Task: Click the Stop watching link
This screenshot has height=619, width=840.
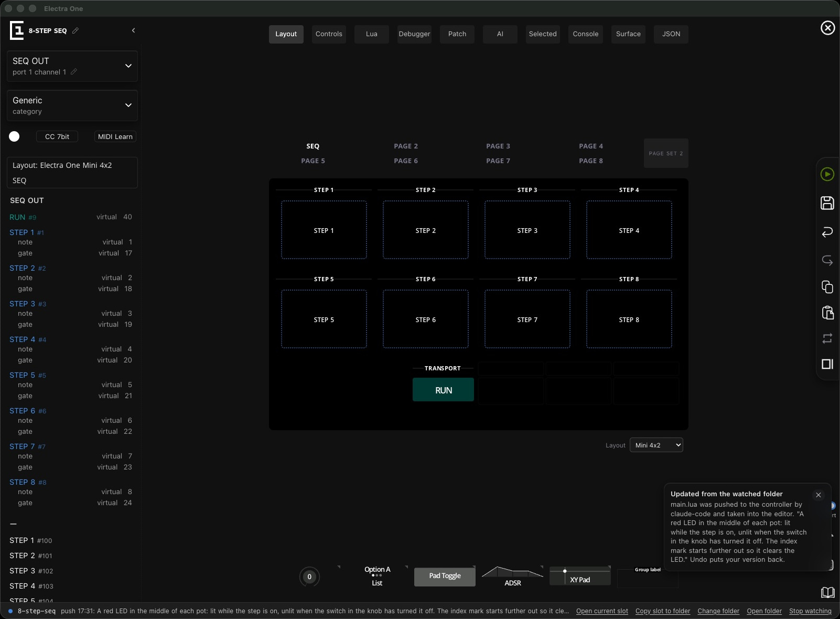Action: click(810, 611)
